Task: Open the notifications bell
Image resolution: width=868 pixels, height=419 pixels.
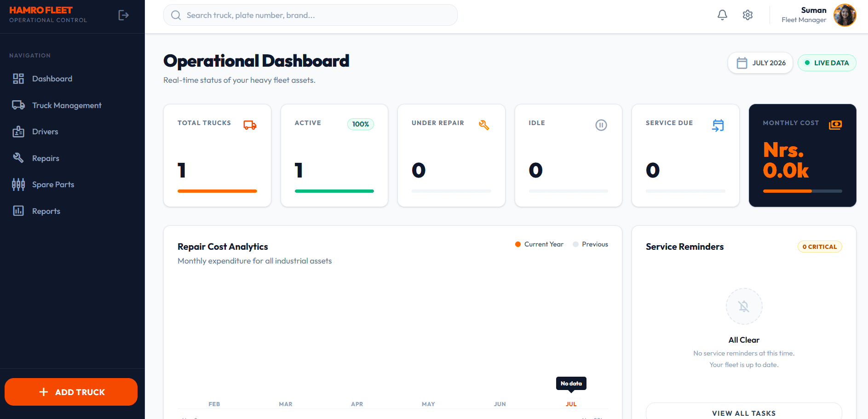Action: click(722, 15)
